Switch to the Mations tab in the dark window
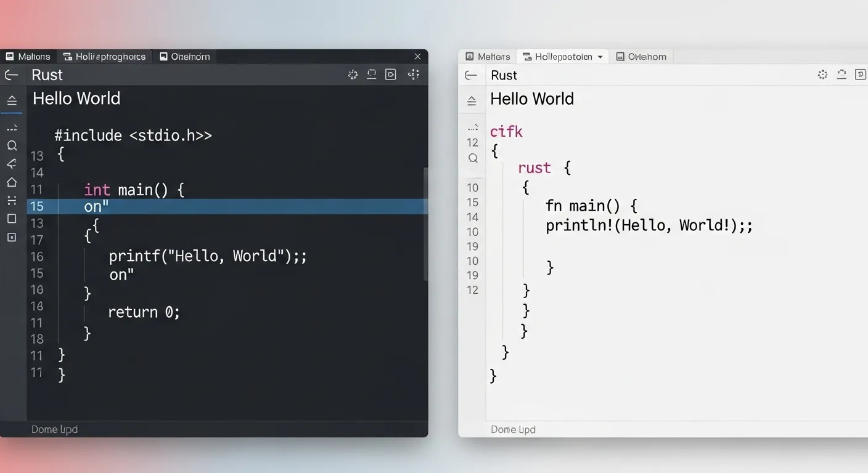Viewport: 868px width, 473px height. tap(28, 56)
